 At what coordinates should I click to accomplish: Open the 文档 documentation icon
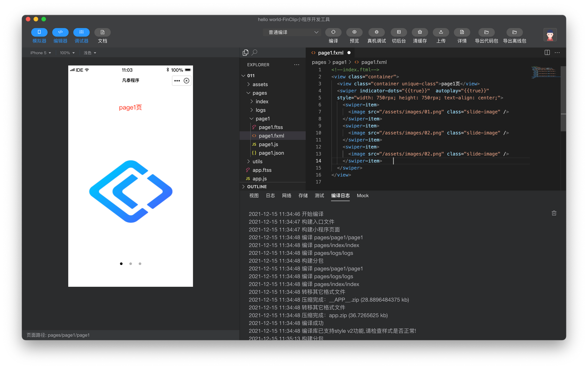tap(102, 32)
